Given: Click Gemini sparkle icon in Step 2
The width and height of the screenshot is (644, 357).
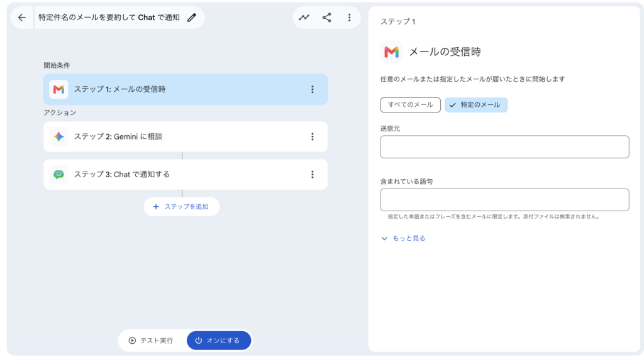Looking at the screenshot, I should coord(58,136).
